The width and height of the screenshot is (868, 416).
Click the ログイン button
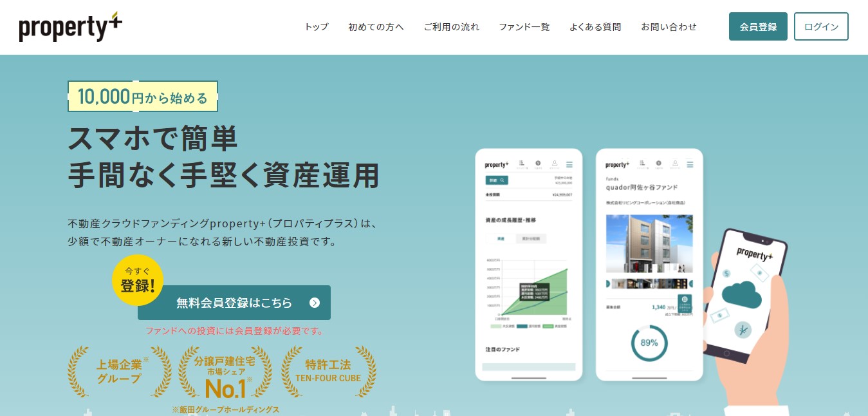click(821, 26)
